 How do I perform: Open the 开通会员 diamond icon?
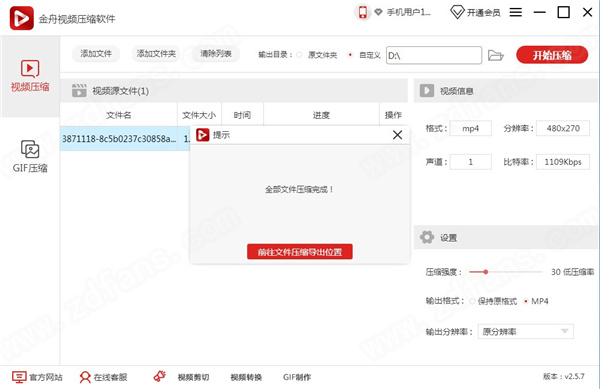457,12
